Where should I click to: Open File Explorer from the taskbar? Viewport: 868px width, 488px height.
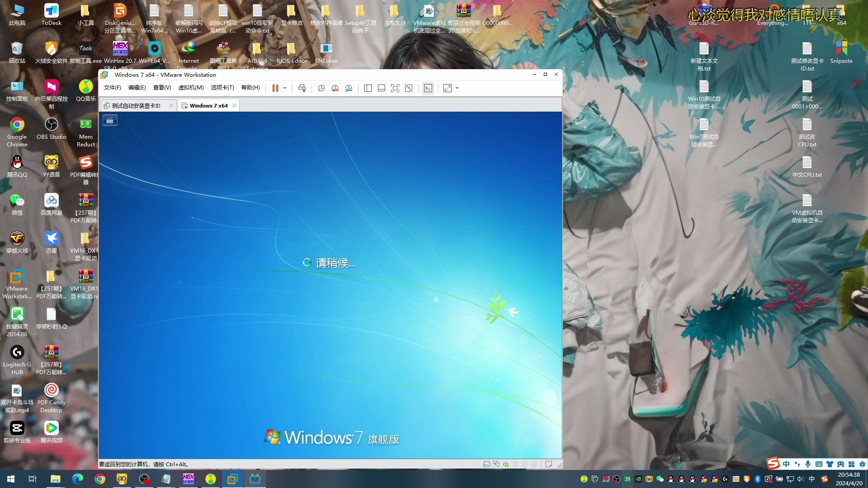tap(55, 479)
